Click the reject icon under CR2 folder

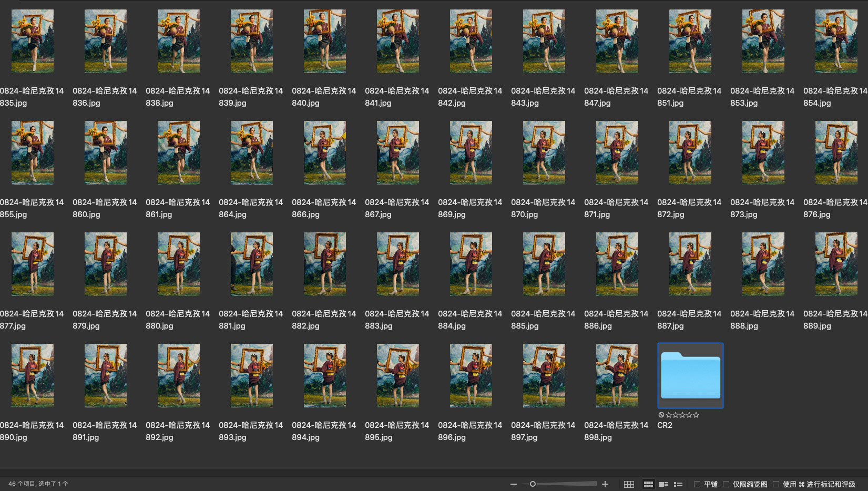[661, 415]
